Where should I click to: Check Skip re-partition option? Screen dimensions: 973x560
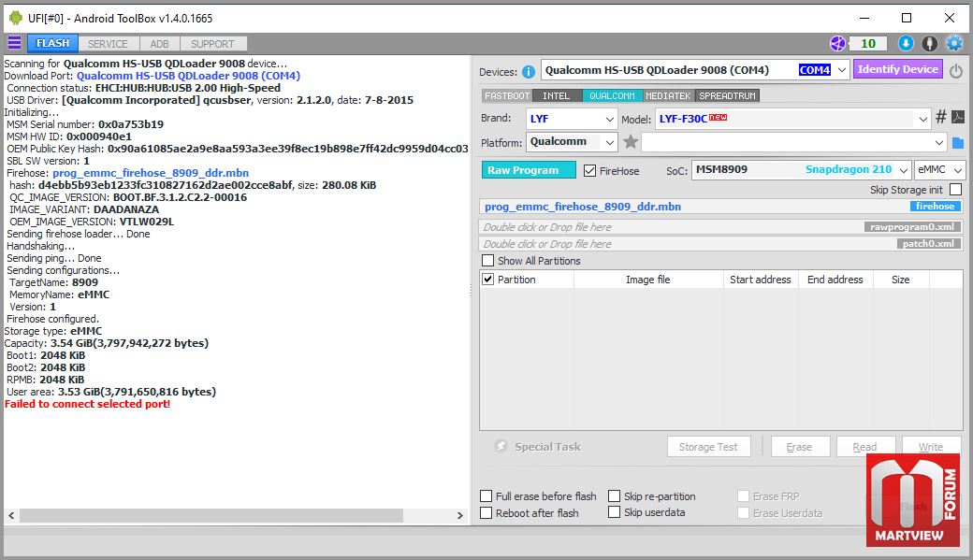[x=615, y=496]
